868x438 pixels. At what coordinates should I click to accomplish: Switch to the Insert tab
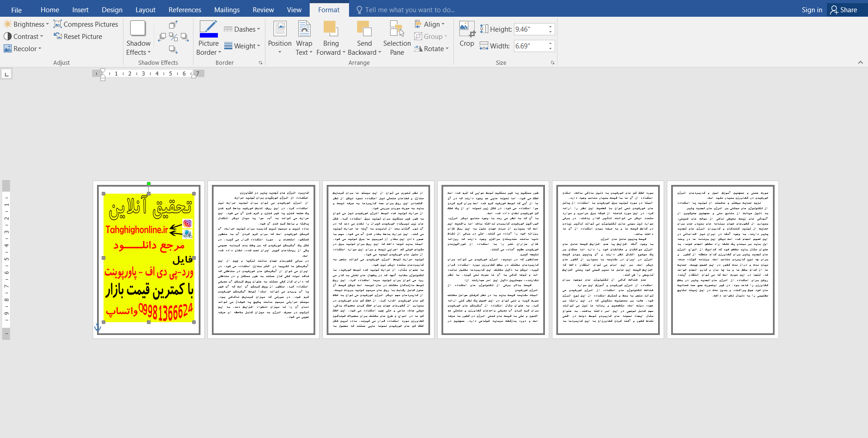pyautogui.click(x=80, y=10)
